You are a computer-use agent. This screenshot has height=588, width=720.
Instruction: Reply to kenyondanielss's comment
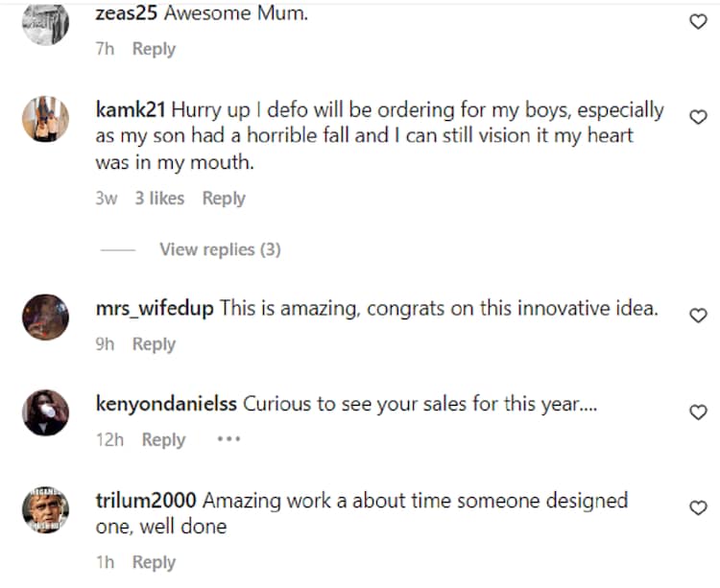(x=163, y=439)
